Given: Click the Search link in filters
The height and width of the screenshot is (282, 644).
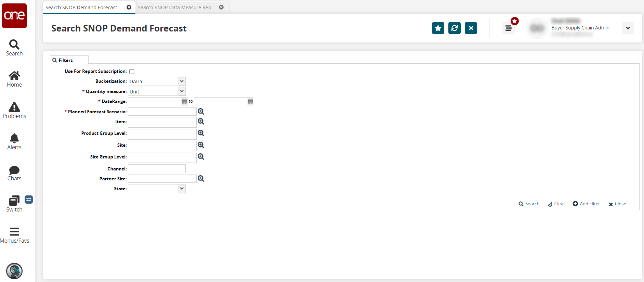Looking at the screenshot, I should 532,204.
